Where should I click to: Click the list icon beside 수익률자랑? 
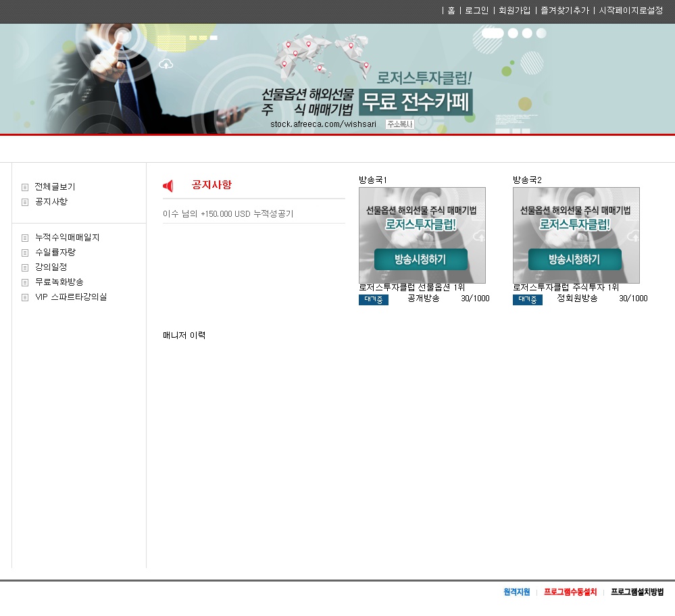tap(25, 253)
